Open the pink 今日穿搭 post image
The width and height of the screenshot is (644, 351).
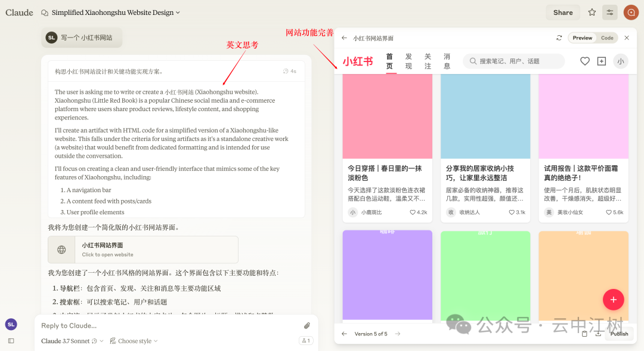pyautogui.click(x=388, y=116)
